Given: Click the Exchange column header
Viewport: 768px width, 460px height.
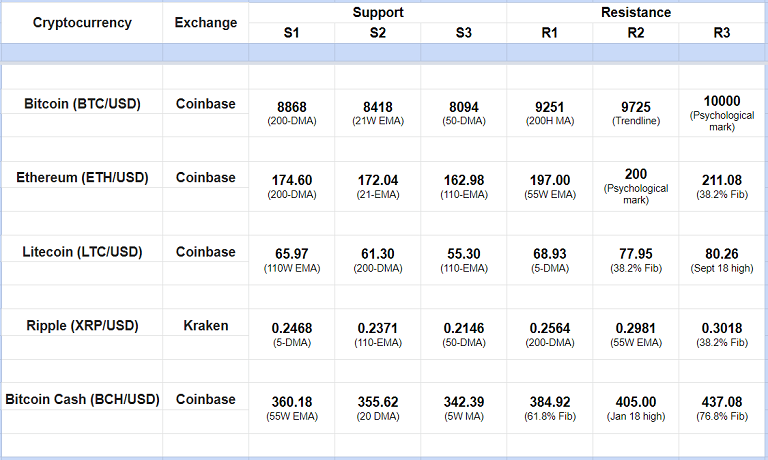Looking at the screenshot, I should tap(206, 23).
